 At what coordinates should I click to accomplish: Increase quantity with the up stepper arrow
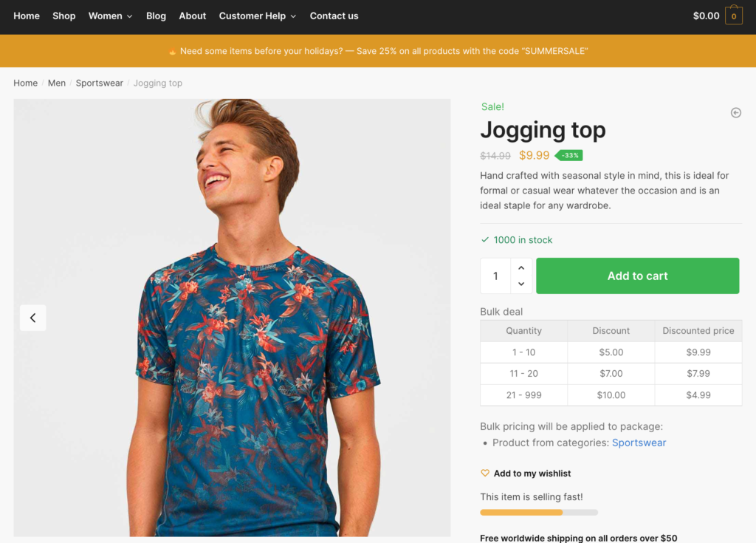521,267
